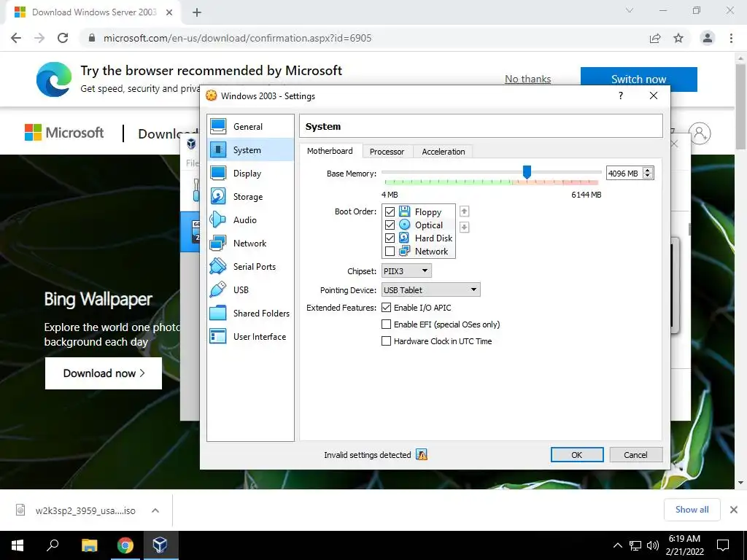Open Chrome three-dot menu
Screen dimensions: 747x560
(x=731, y=38)
